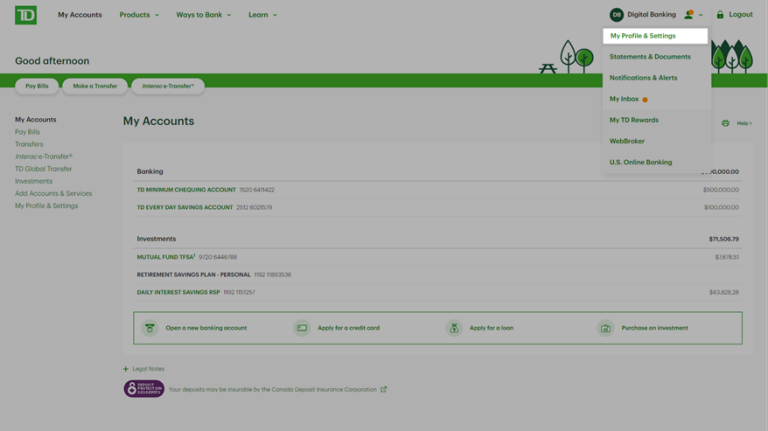Click the printer icon beside Help
Viewport: 768px width, 431px height.
[725, 123]
